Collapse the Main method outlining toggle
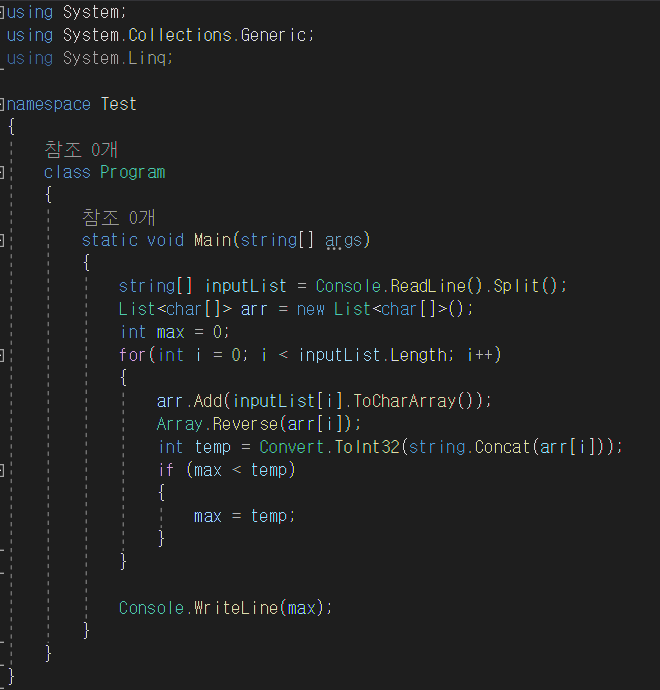Screen dimensions: 660x690 point(2,241)
